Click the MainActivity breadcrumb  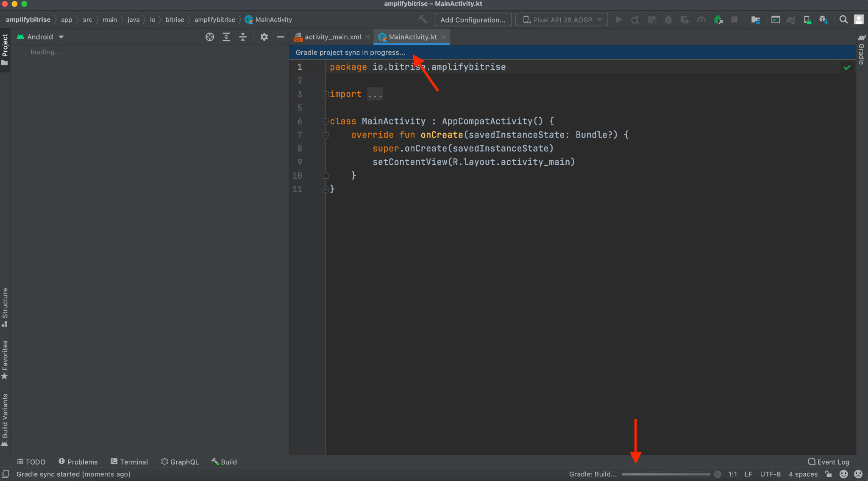tap(269, 19)
